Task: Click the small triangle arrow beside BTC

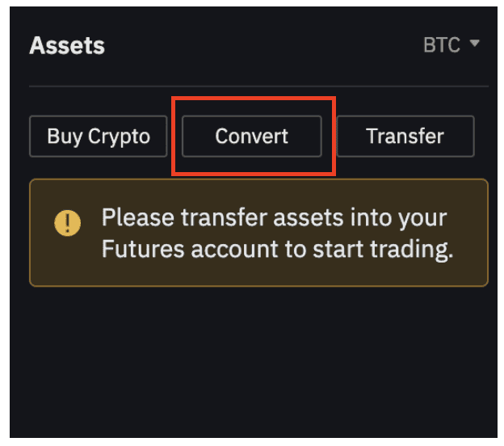Action: pos(474,44)
